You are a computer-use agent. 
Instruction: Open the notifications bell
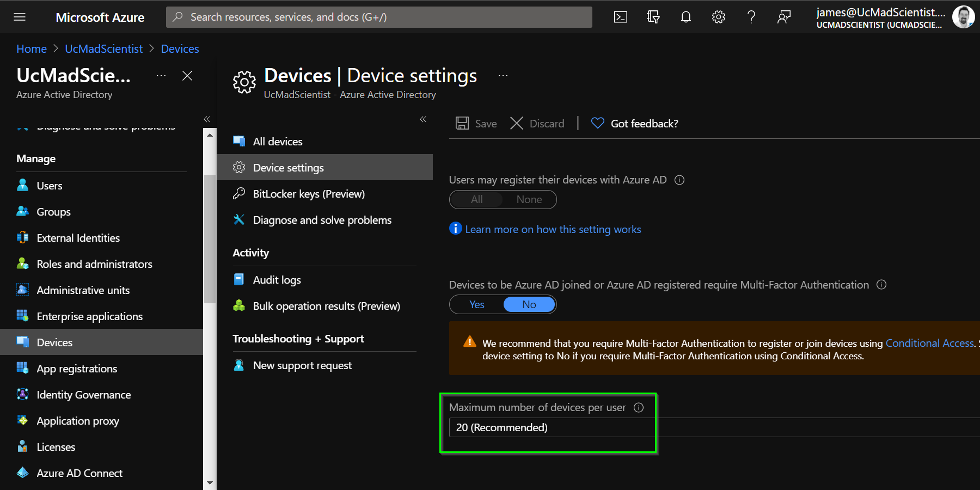tap(686, 17)
